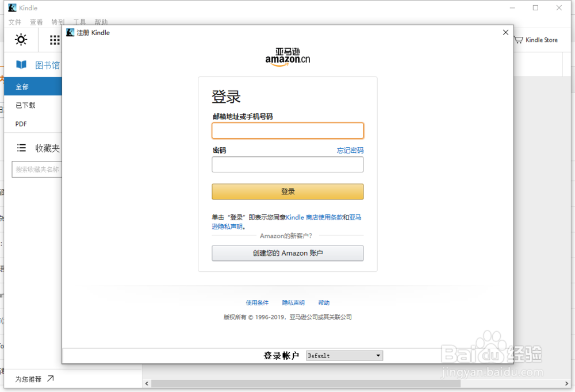
Task: Click the amazon.cn logo
Action: pos(287,57)
